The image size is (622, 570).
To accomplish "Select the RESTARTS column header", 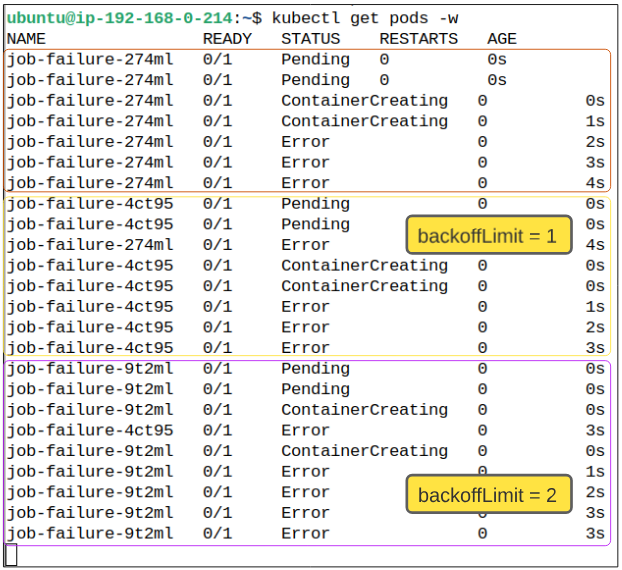I will coord(418,39).
